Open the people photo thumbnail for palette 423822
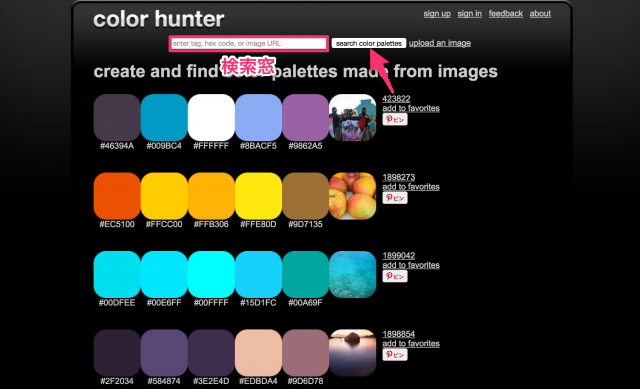Screen dimensions: 640x389 click(x=353, y=118)
